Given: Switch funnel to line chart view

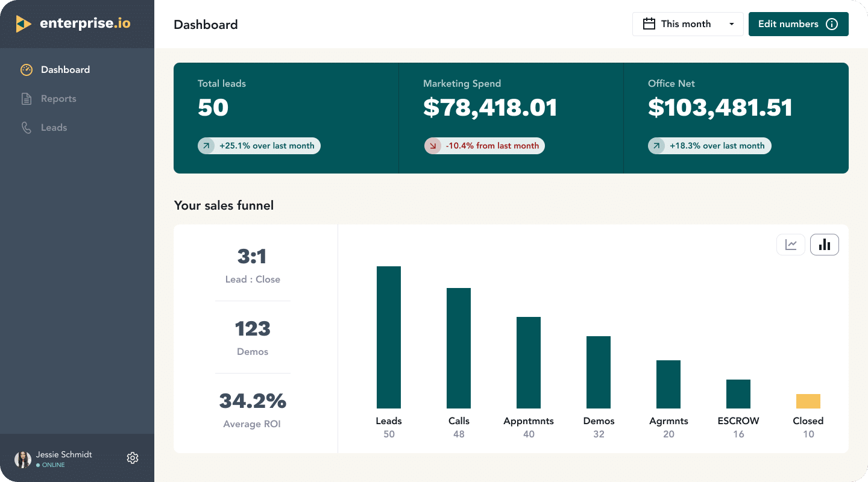Looking at the screenshot, I should coord(790,244).
